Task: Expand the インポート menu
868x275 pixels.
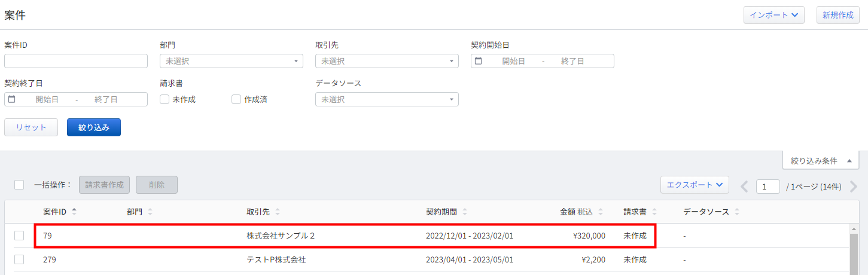Action: click(x=774, y=15)
